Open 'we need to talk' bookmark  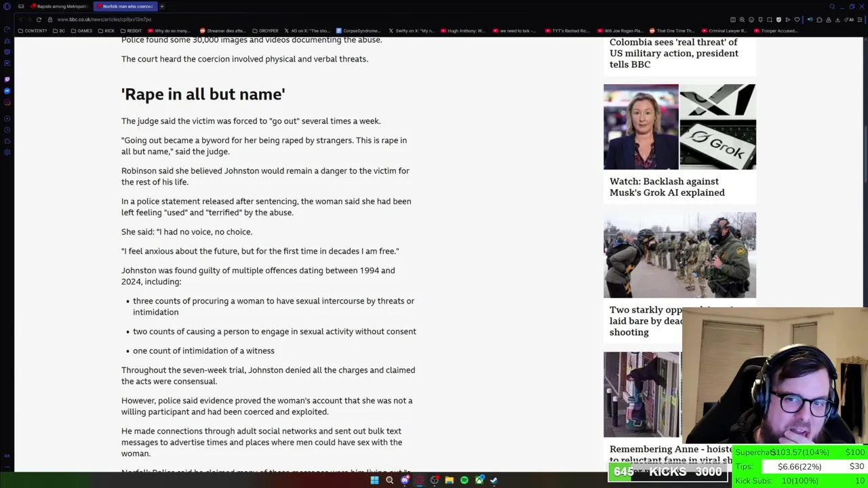pos(516,30)
